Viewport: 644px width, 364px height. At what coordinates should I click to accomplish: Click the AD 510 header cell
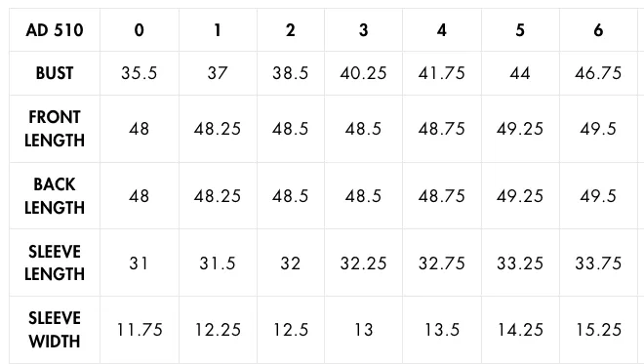click(x=55, y=30)
